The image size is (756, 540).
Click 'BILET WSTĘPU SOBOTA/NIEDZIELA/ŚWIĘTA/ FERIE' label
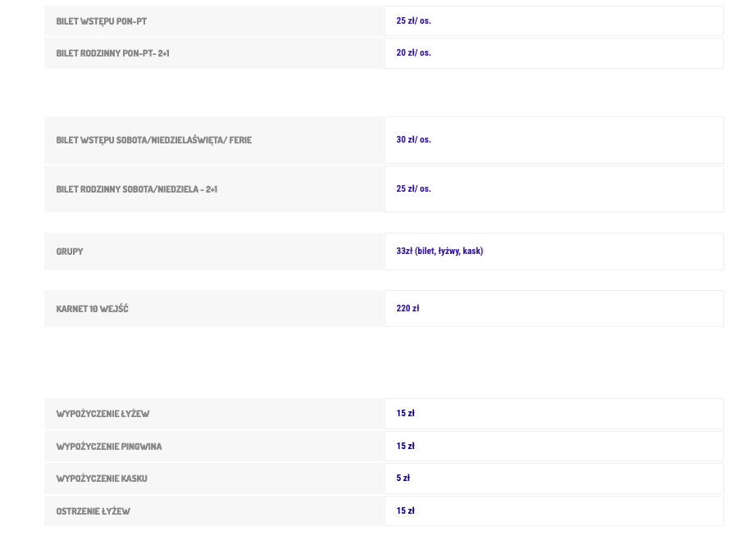pyautogui.click(x=153, y=140)
